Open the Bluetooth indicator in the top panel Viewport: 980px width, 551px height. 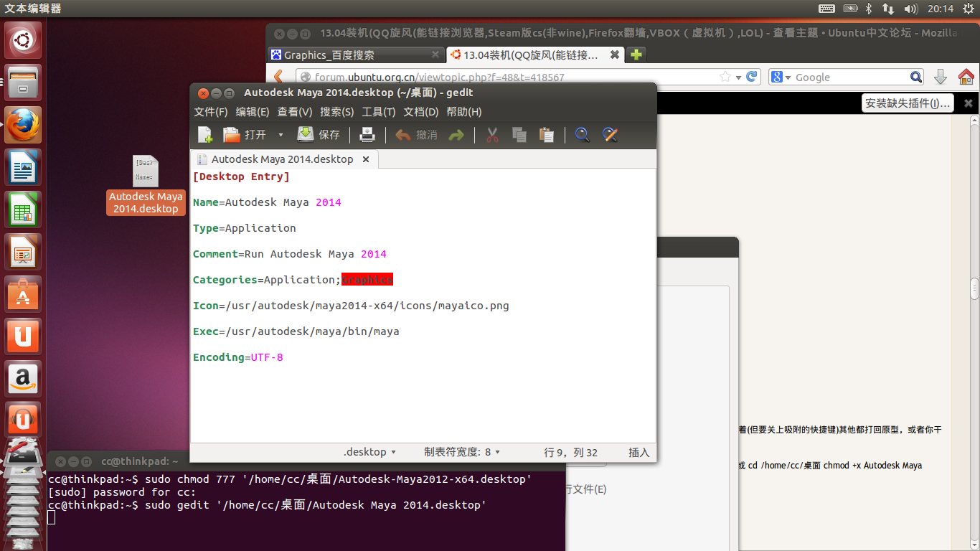click(x=868, y=9)
